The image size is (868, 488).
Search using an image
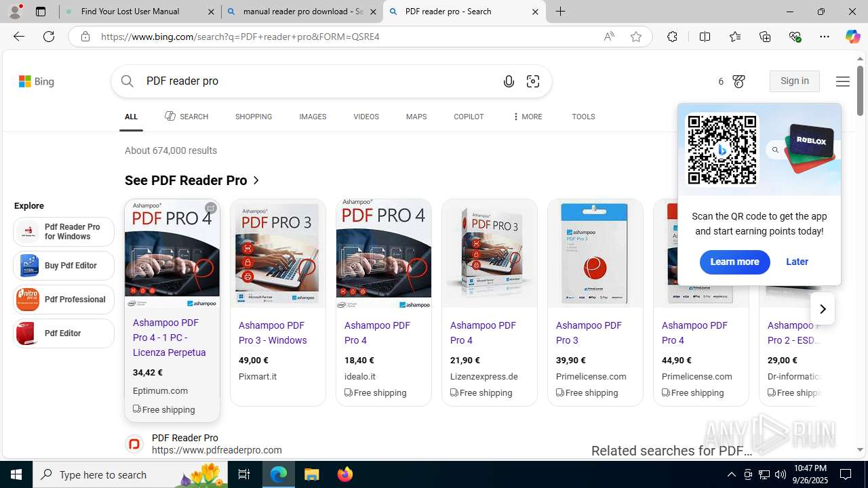coord(533,81)
